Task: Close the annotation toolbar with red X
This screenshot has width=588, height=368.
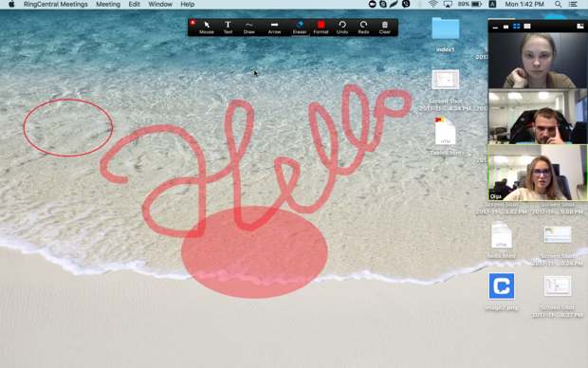Action: pos(193,23)
